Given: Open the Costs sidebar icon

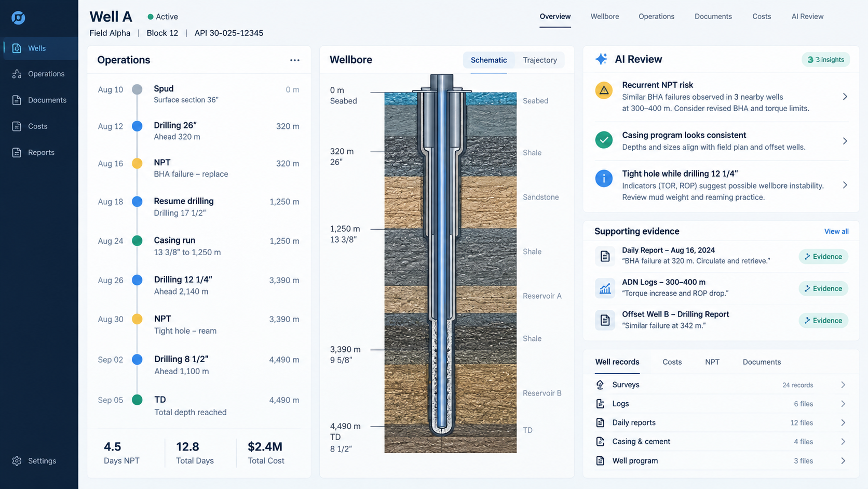Looking at the screenshot, I should [x=17, y=126].
